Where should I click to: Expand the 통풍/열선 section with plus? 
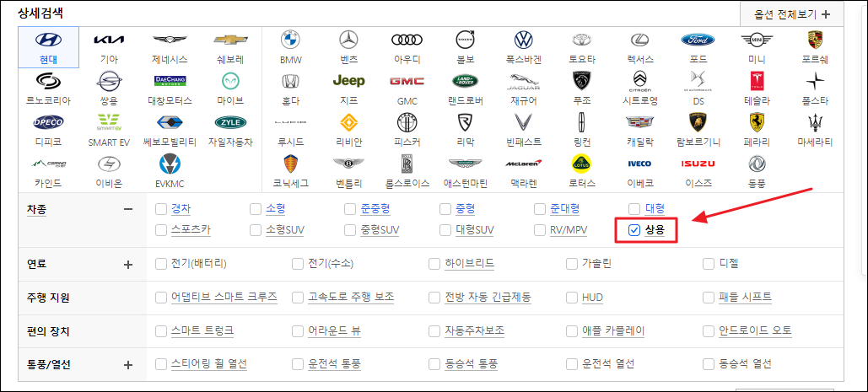[x=128, y=365]
